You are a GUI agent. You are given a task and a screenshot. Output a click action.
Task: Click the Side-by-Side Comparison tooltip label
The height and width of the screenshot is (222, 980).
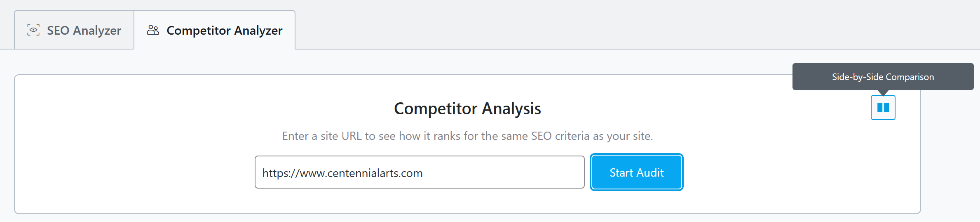tap(883, 77)
